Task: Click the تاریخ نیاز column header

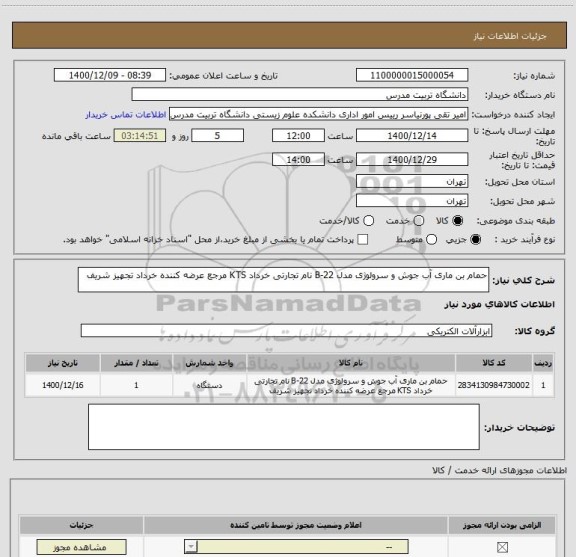Action: [62, 363]
